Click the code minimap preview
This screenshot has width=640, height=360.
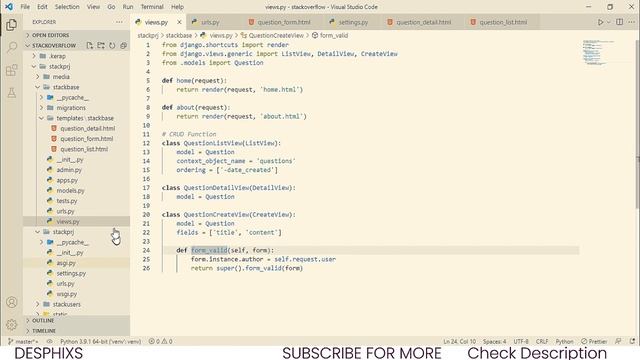click(x=598, y=52)
